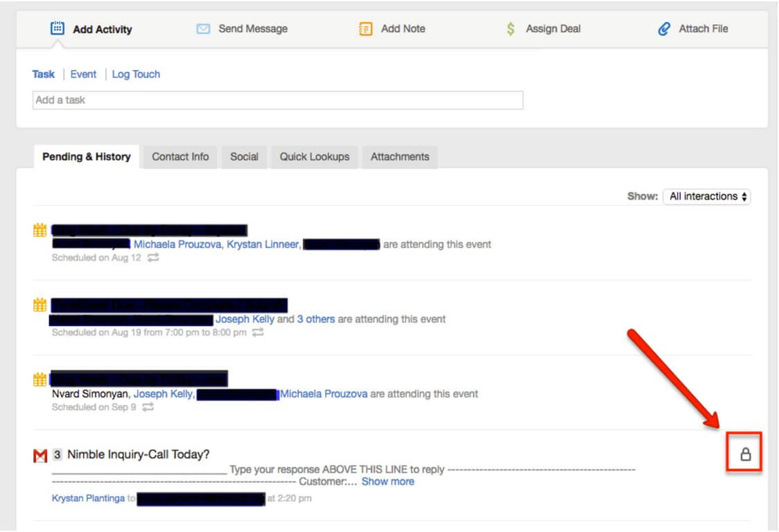Click inside the Add a task field
779x532 pixels.
[277, 100]
